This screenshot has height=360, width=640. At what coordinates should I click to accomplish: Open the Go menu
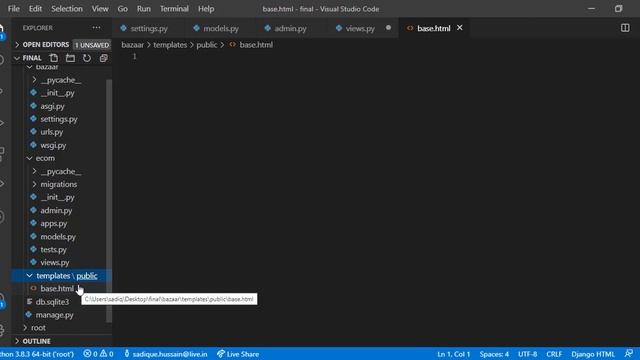pos(122,9)
